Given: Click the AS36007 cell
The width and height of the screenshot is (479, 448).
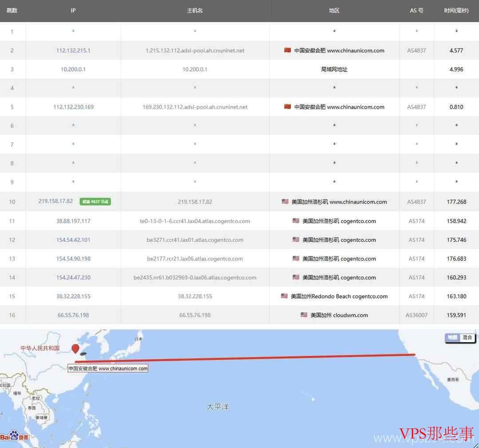Looking at the screenshot, I should (416, 315).
